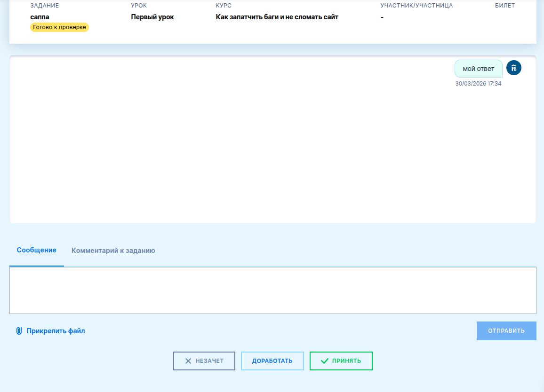Click the message timestamp 30/03/2026 17:34
The image size is (544, 392).
pos(478,84)
